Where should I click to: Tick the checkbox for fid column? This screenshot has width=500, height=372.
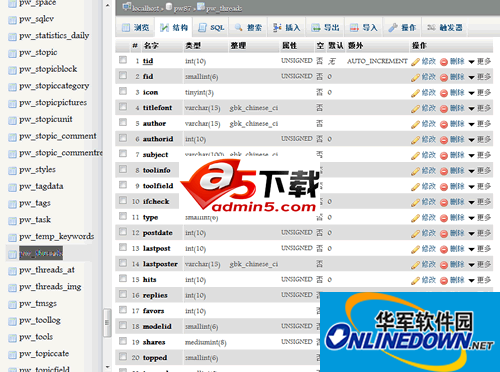pyautogui.click(x=123, y=75)
